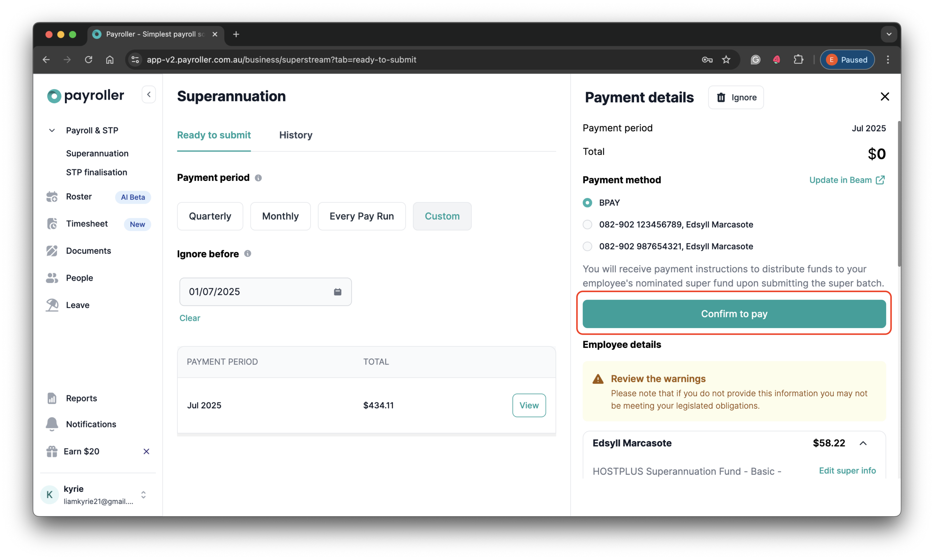
Task: Open the calendar picker in date field
Action: (337, 292)
